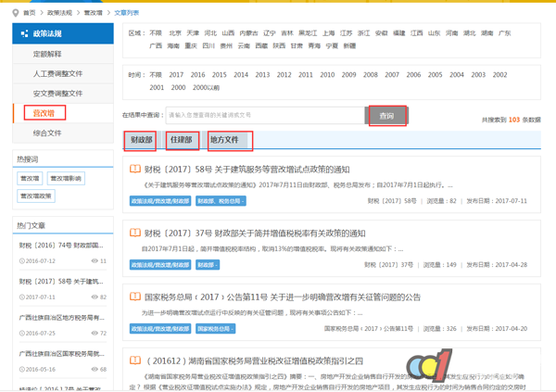Click the book icon beside 国家税务总局 公告第11号
The image size is (556, 392).
(x=135, y=297)
